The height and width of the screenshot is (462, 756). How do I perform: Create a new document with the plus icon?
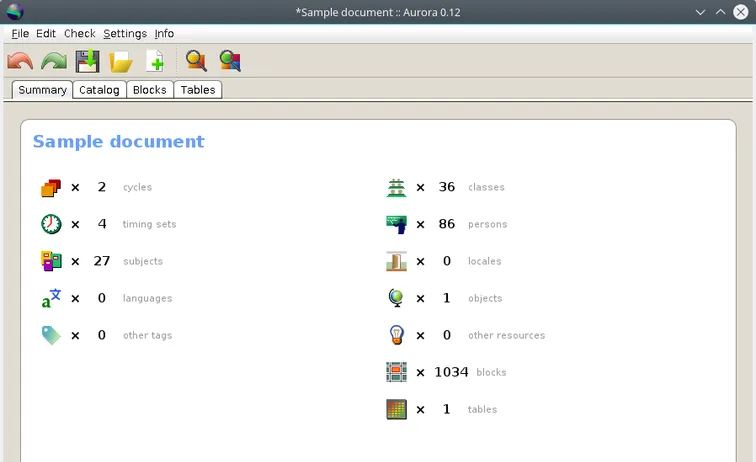coord(155,62)
